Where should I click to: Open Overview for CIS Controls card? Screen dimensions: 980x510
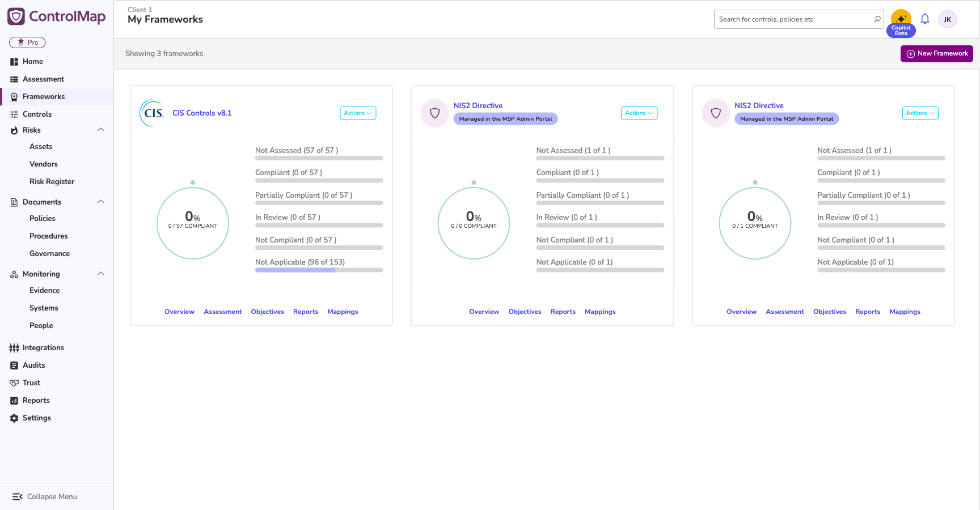(x=179, y=312)
